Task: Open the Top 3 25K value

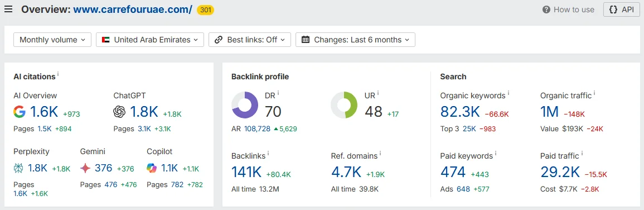Action: point(469,129)
